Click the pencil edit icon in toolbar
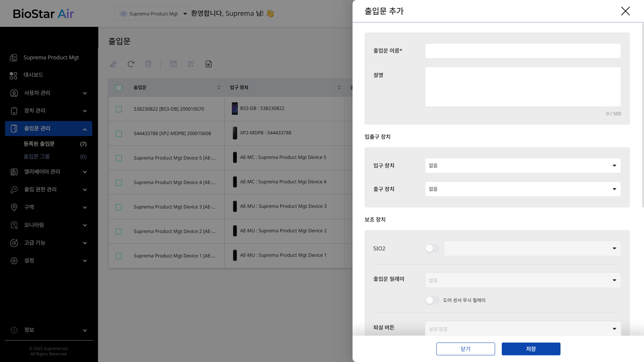Screen dimensions: 644x362 113,64
